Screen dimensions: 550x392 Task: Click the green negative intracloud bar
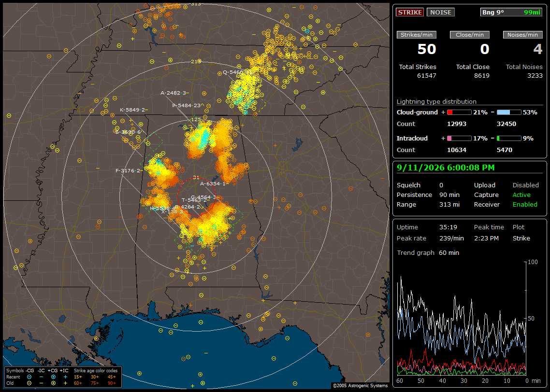(509, 139)
